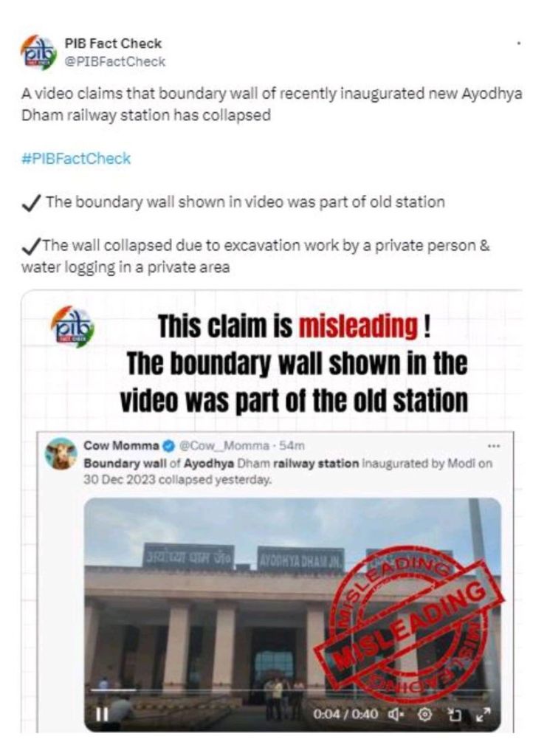Screen dimensions: 547x756
Task: Mute the video with speaker icon
Action: pos(395,714)
